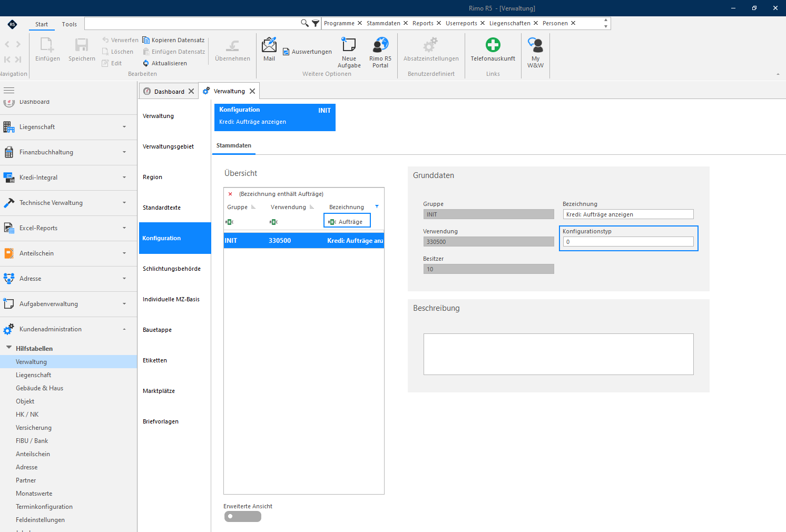Expand the Kredi-Integral sidebar section

click(x=124, y=178)
